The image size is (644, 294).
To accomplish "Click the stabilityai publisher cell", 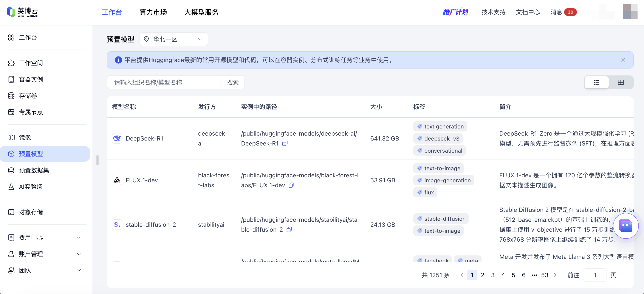I will (x=211, y=225).
